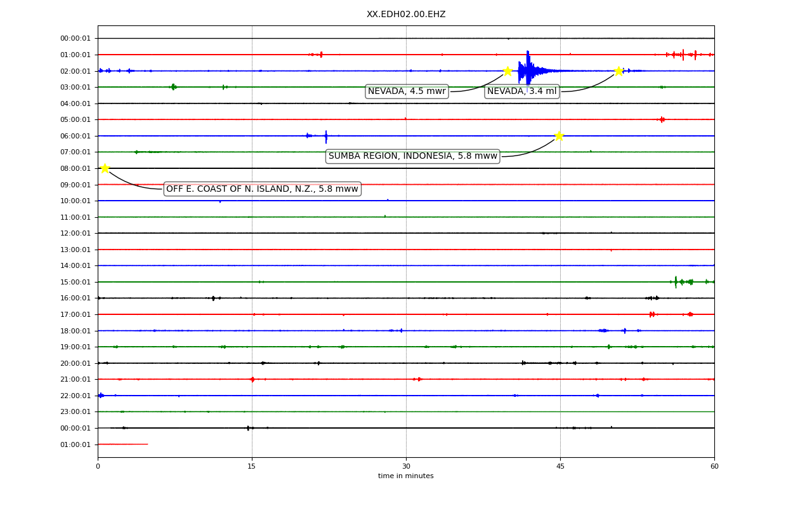Screen dimensions: 812x508
Task: Click the star marker for Nevada 3.4 ml
Action: 619,71
